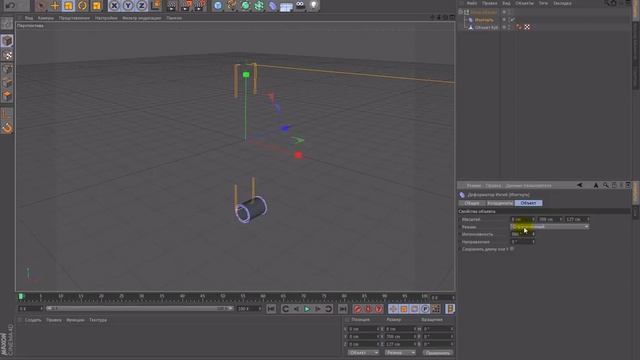
Task: Open the spline tools icon
Action: point(231,5)
